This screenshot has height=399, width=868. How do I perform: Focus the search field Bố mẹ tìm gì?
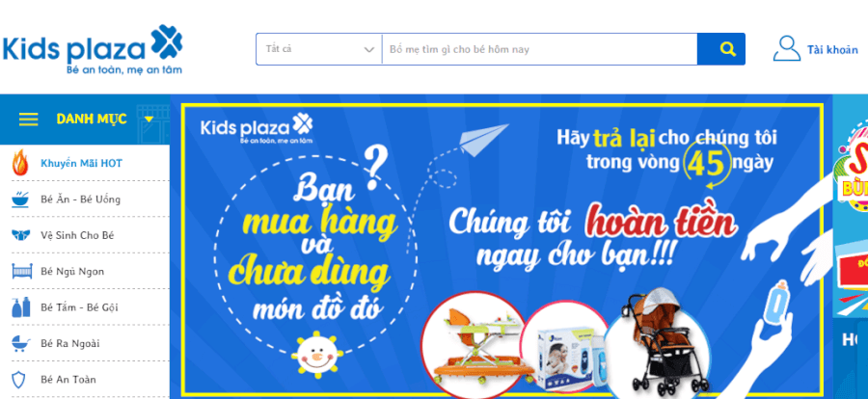point(540,49)
